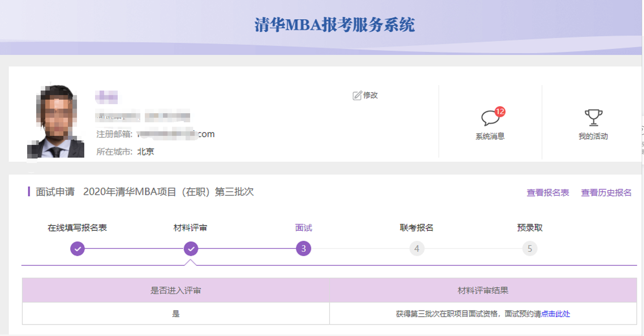
Task: Click city value 北京
Action: (146, 152)
